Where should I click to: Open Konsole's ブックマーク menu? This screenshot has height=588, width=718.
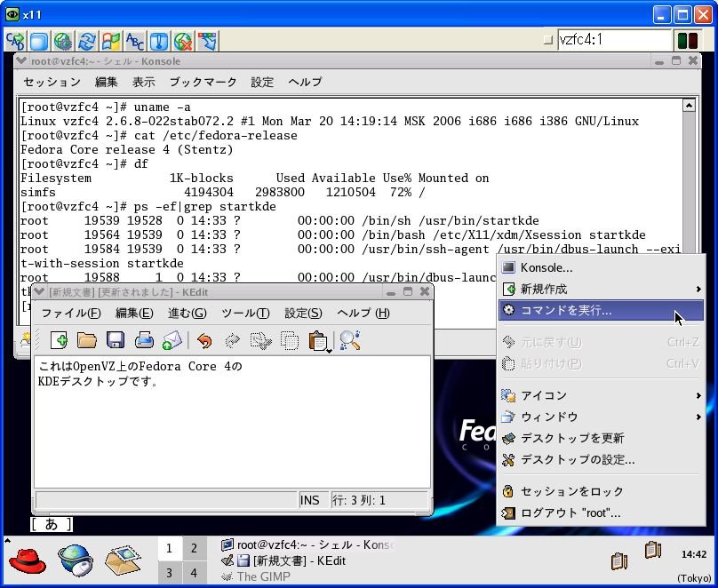(x=203, y=82)
